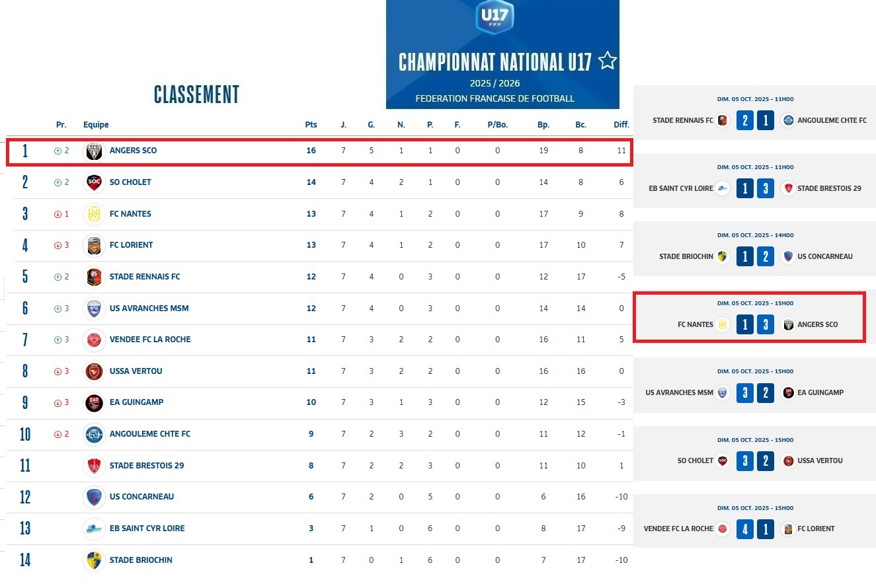876x588 pixels.
Task: Click the favorite star beside Championnat National U17
Action: (x=607, y=61)
